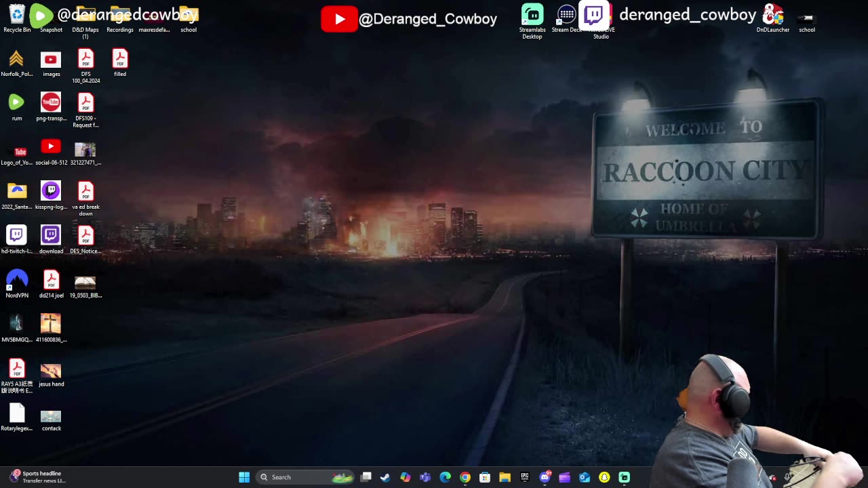Launch the DnDLauncher shortcut
Screen dimensions: 868x488
(773, 18)
